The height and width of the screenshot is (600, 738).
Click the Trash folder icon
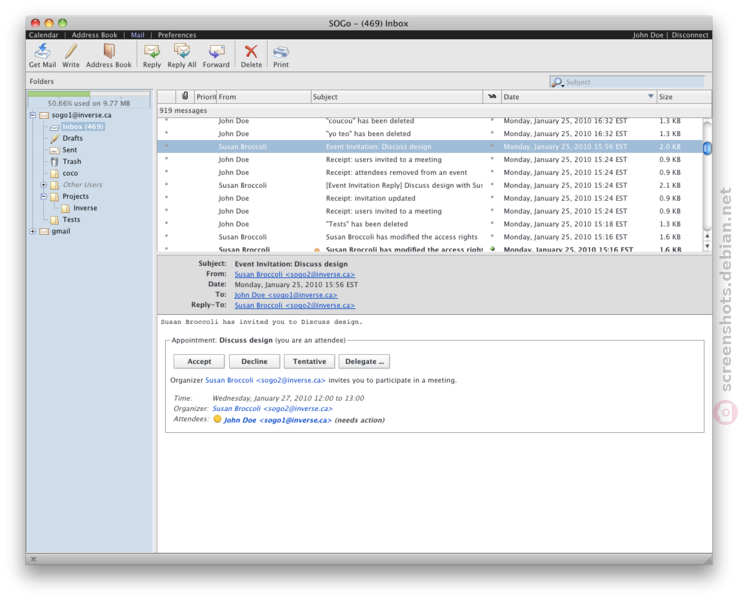pyautogui.click(x=55, y=161)
